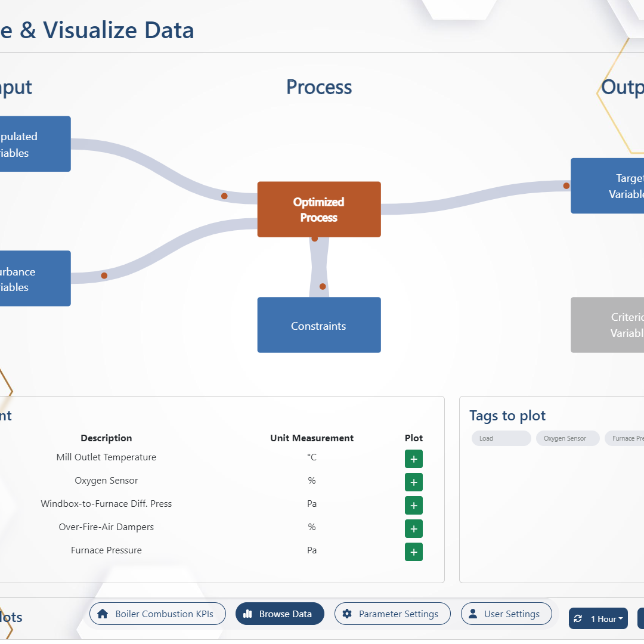Click the grayed Criterion Variables block
The height and width of the screenshot is (644, 644).
[608, 325]
